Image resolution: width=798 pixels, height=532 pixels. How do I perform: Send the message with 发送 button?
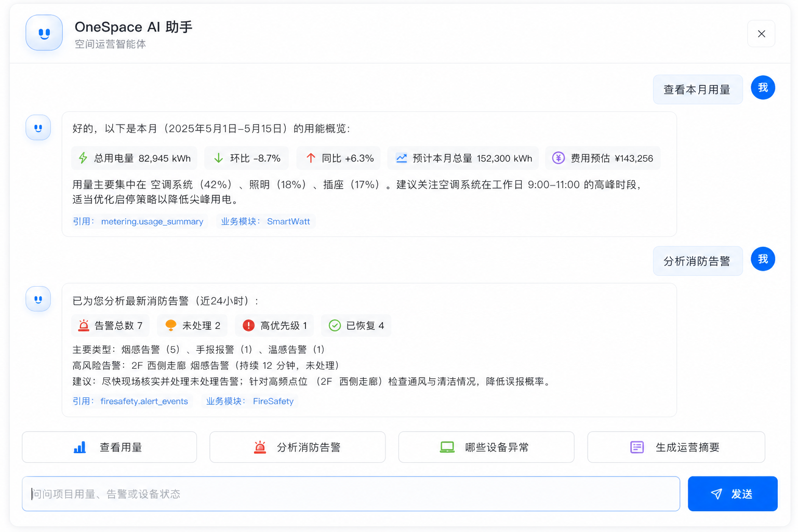733,494
